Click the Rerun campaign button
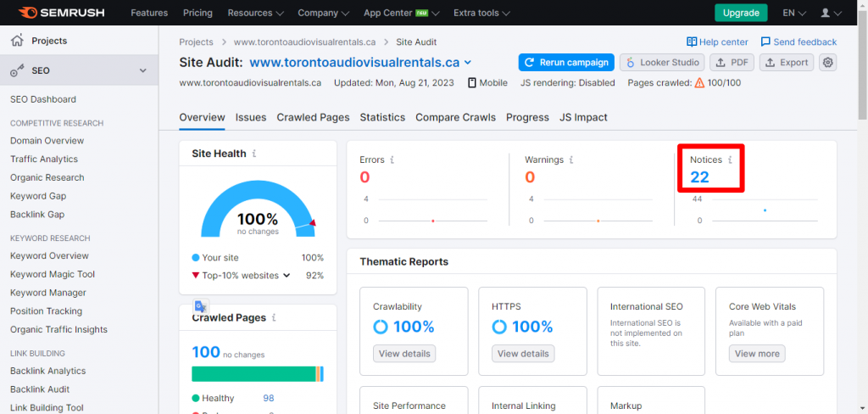The image size is (868, 414). (566, 62)
